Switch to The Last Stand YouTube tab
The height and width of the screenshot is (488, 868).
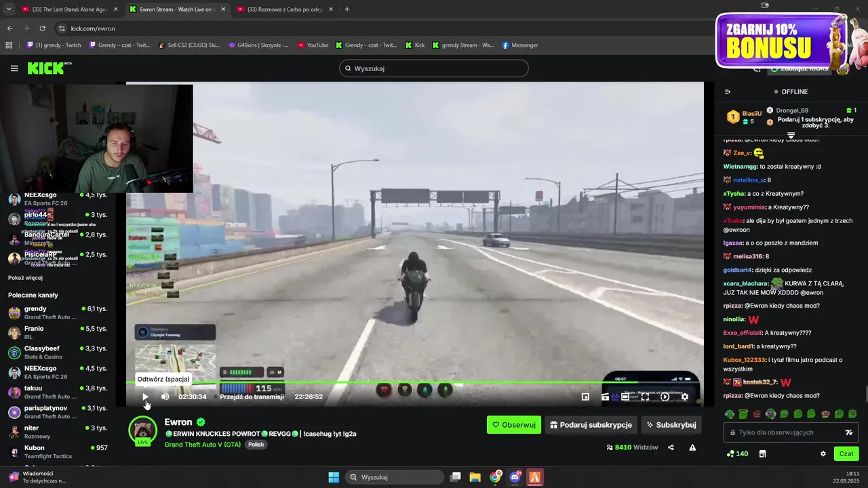[x=70, y=9]
